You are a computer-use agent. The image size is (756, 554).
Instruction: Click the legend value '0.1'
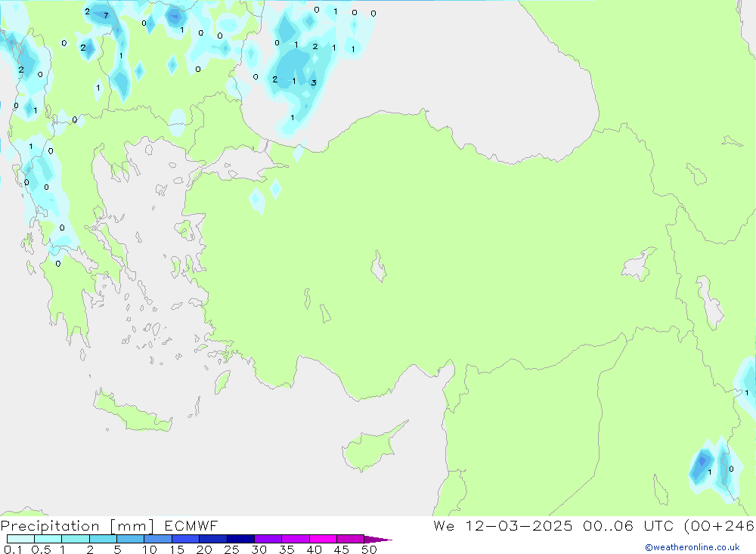click(13, 549)
